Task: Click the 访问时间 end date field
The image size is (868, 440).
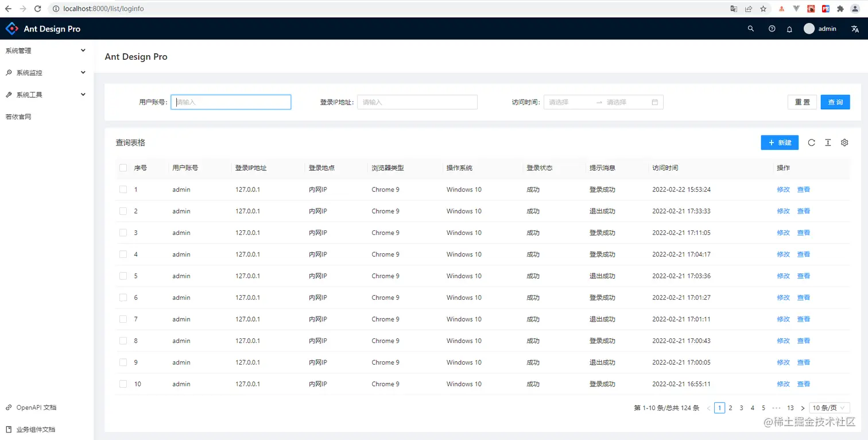Action: pyautogui.click(x=627, y=102)
